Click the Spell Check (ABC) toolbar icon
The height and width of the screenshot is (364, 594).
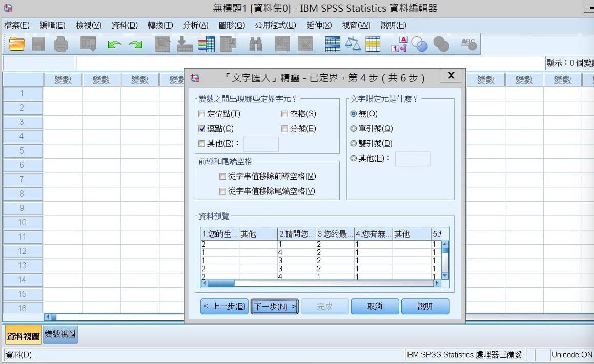[467, 45]
